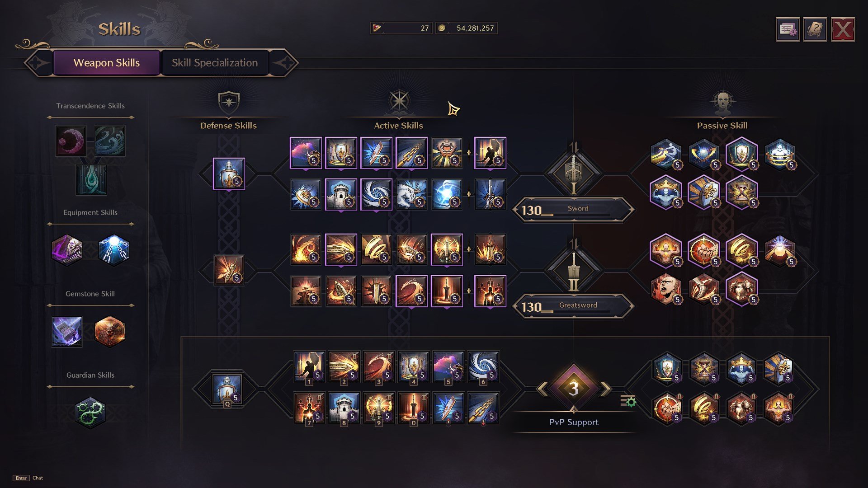The image size is (868, 488).
Task: Open the skill settings window button
Action: (788, 30)
